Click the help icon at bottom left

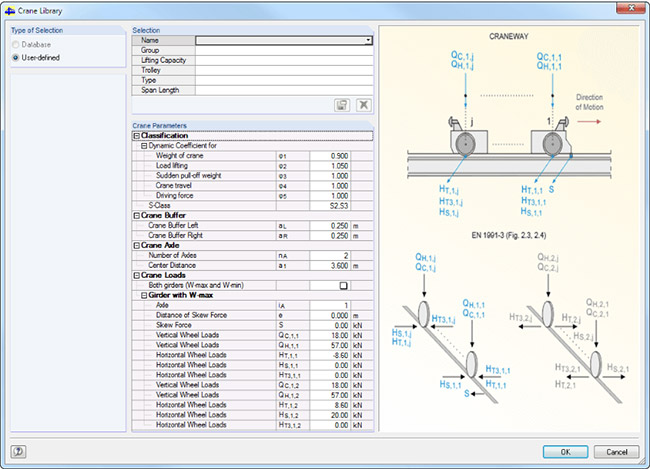pos(19,451)
